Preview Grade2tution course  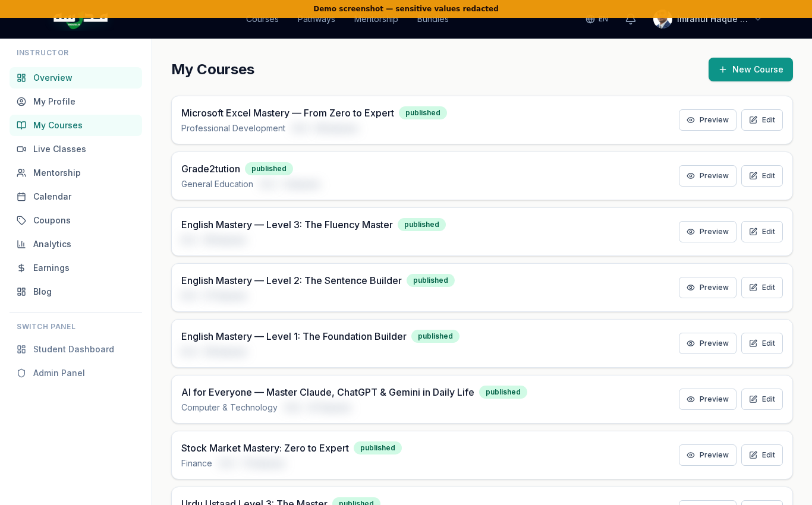[707, 176]
